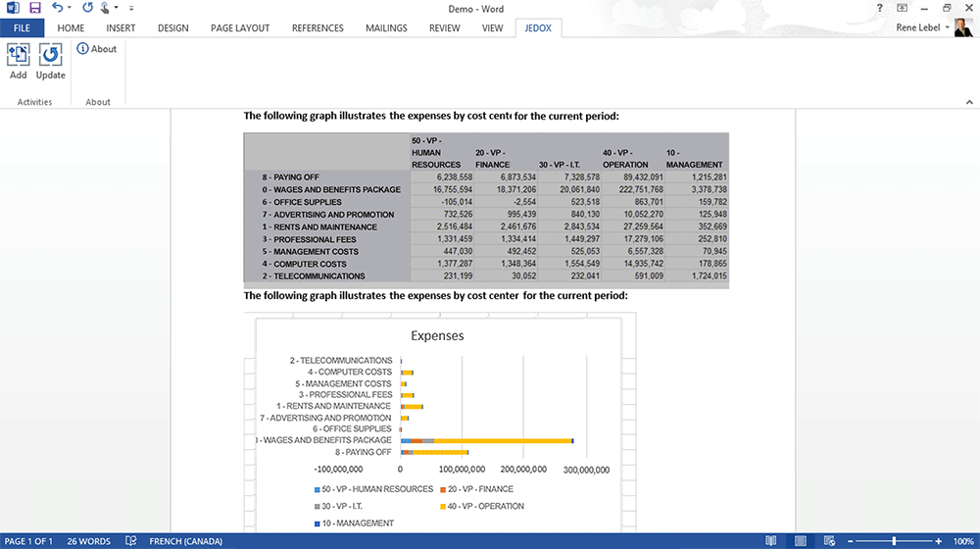This screenshot has width=980, height=549.
Task: Switch to Read Mode view icon
Action: point(771,541)
